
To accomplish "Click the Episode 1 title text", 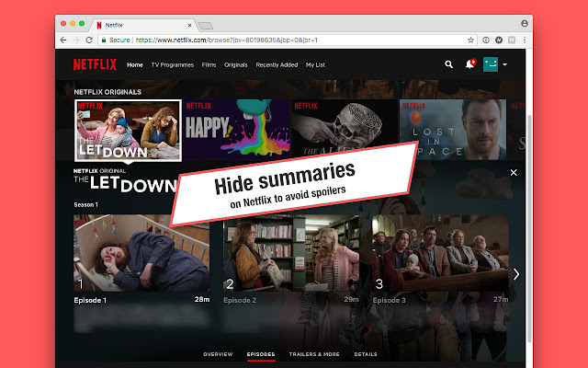I will [x=90, y=300].
